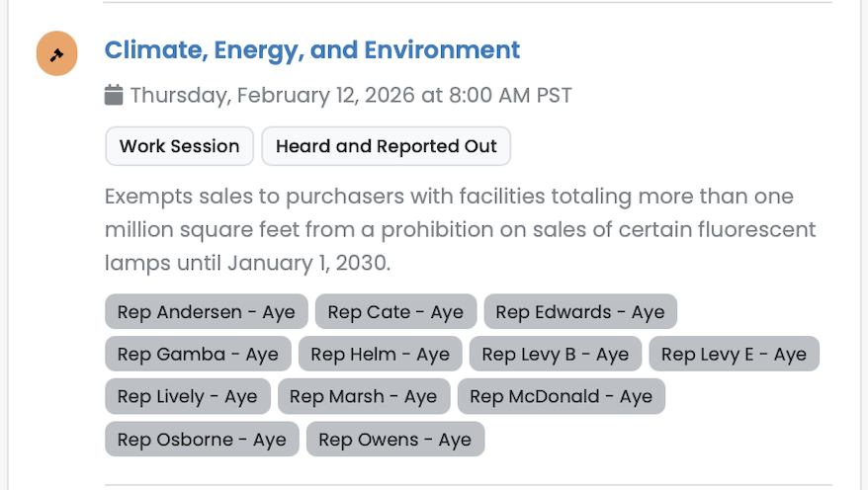Viewport: 868px width, 490px height.
Task: Select the Rep Helm - Aye badge
Action: (381, 355)
